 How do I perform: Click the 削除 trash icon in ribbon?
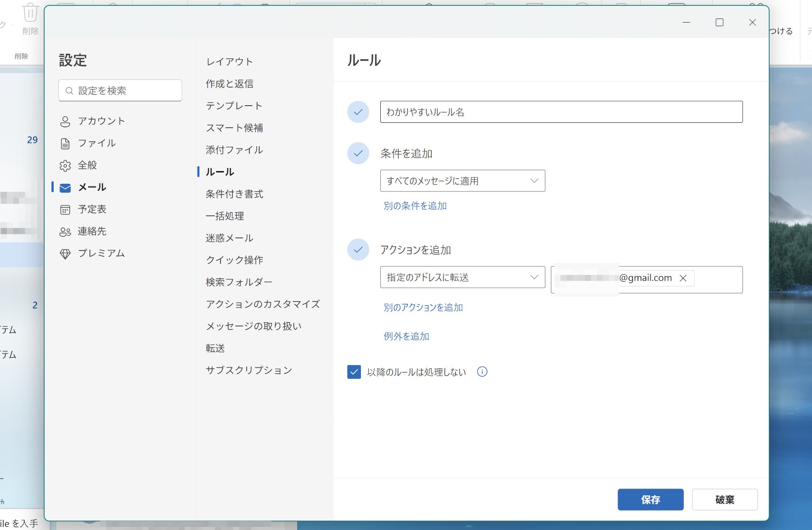(x=30, y=13)
